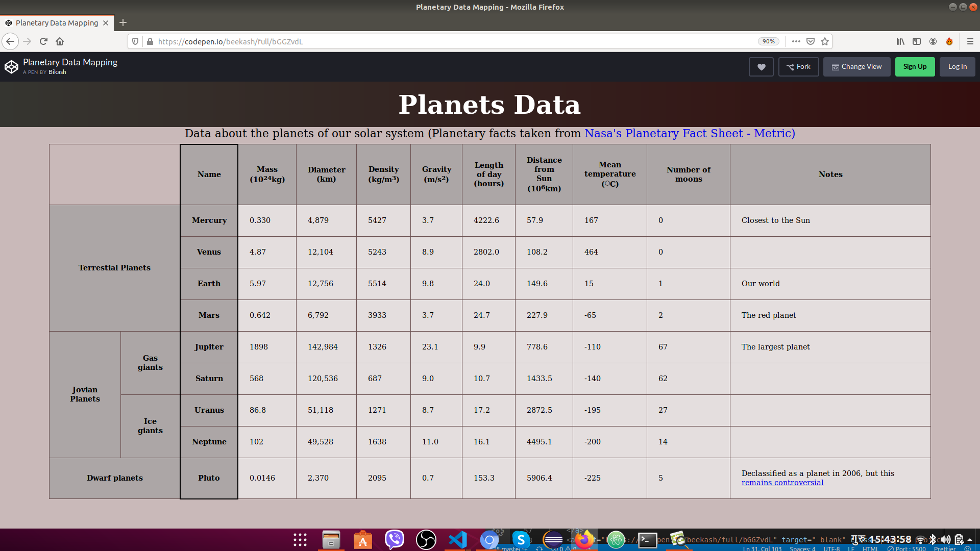Go to the Firefox home page icon
This screenshot has height=551, width=980.
(x=60, y=41)
